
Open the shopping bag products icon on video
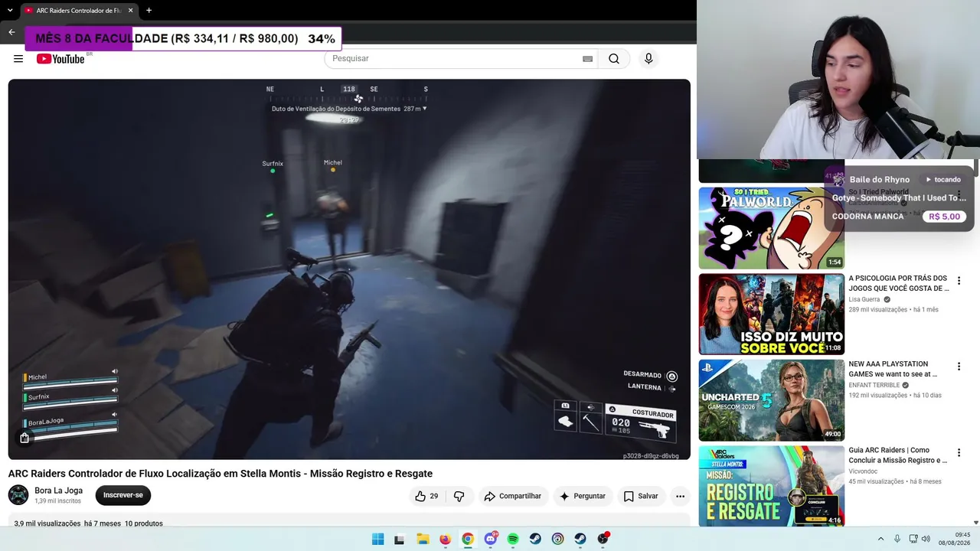click(24, 438)
